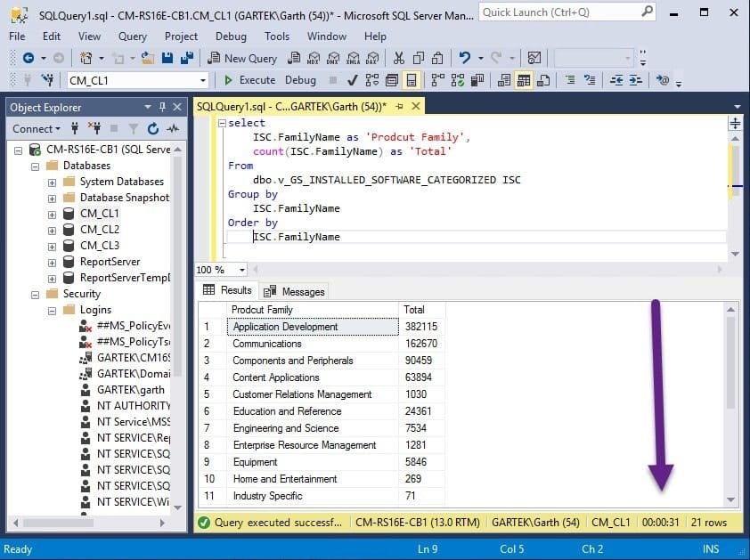Toggle the pin on SQLQuery1.sql tab
750x560 pixels.
(399, 107)
